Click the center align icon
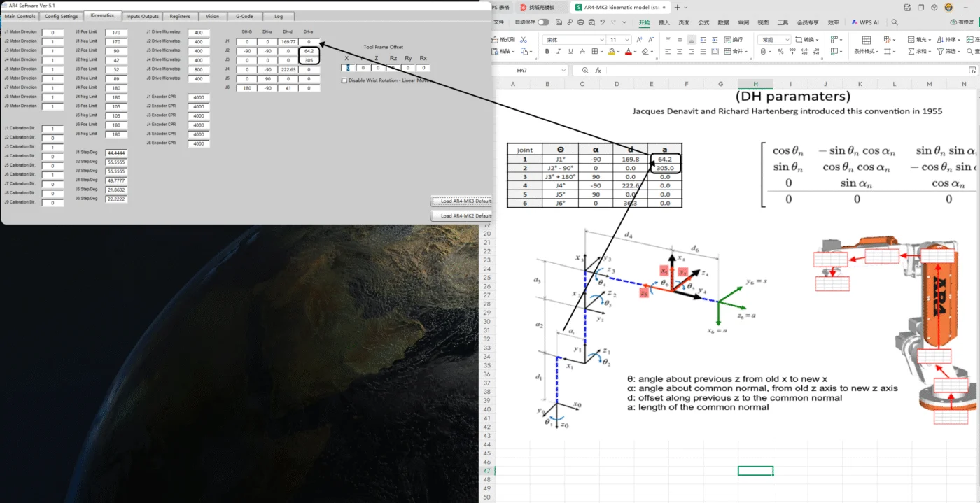The image size is (980, 503). click(680, 51)
